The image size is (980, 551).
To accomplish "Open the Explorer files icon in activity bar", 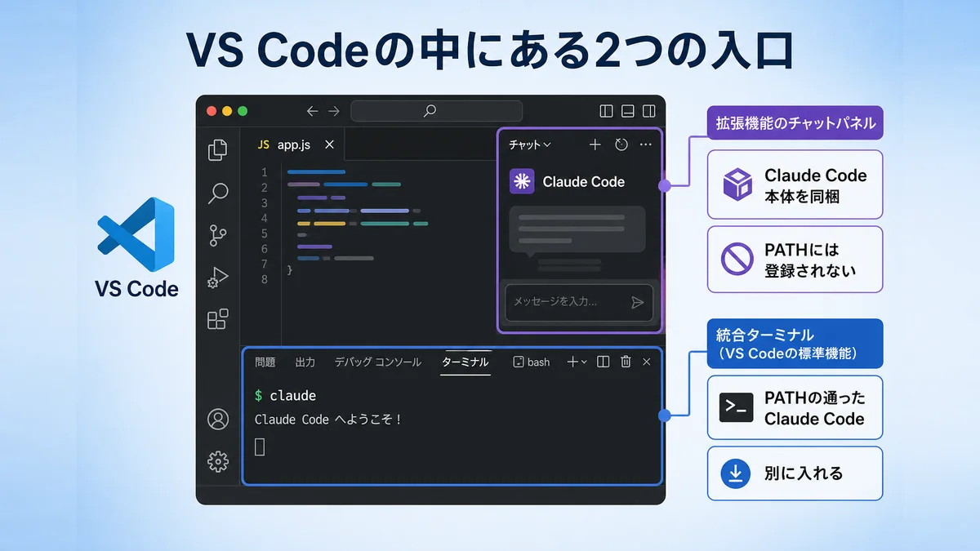I will point(218,149).
